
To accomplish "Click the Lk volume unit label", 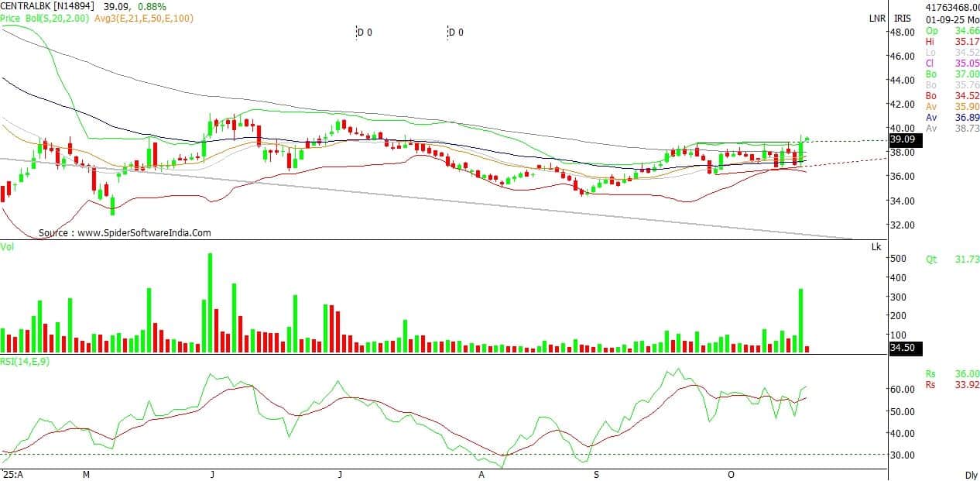I will point(875,246).
